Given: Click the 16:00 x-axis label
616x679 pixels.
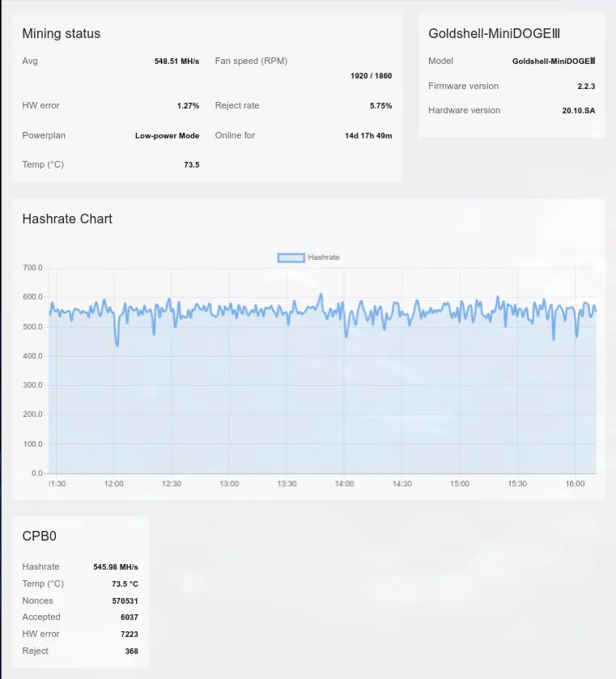Looking at the screenshot, I should [575, 484].
